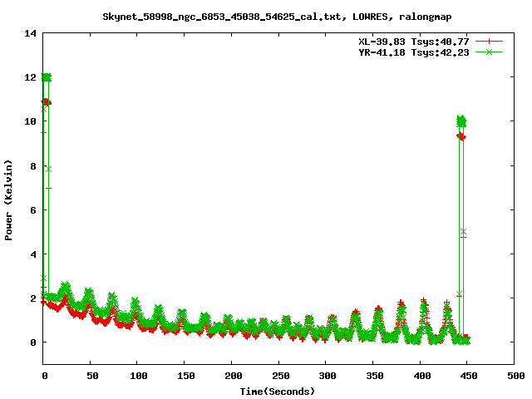
Task: Click the x-axis tick label 450
Action: pos(469,376)
